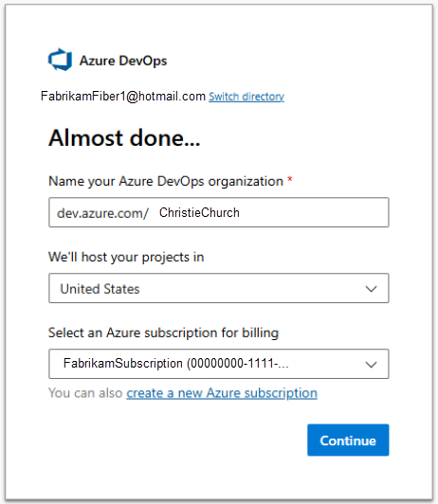438x504 pixels.
Task: Click the We'll host your projects in label
Action: click(126, 257)
